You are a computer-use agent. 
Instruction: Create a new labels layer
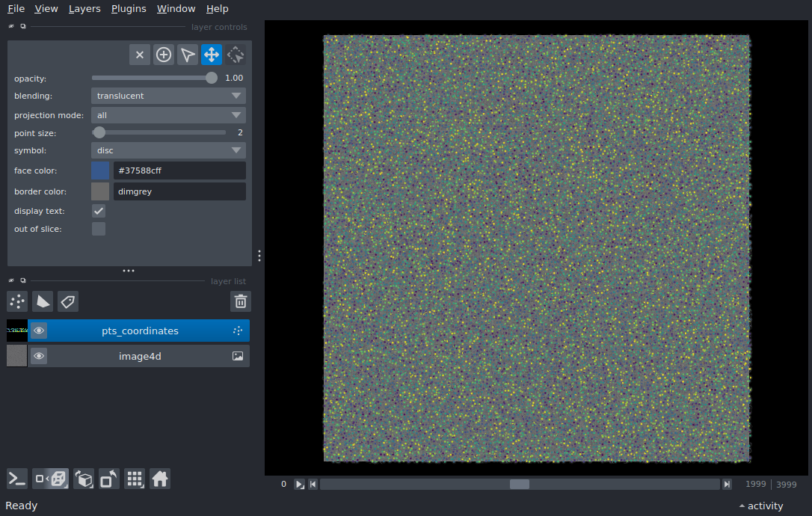pos(68,301)
